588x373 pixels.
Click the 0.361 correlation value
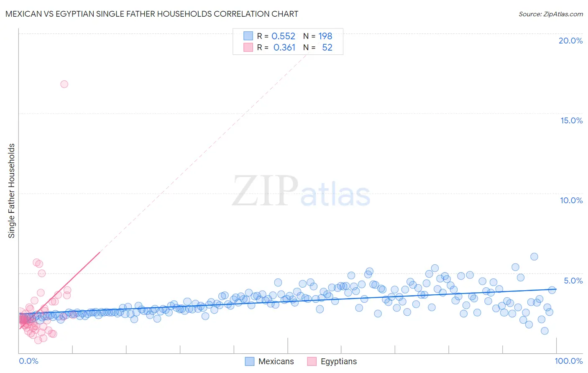pyautogui.click(x=284, y=47)
